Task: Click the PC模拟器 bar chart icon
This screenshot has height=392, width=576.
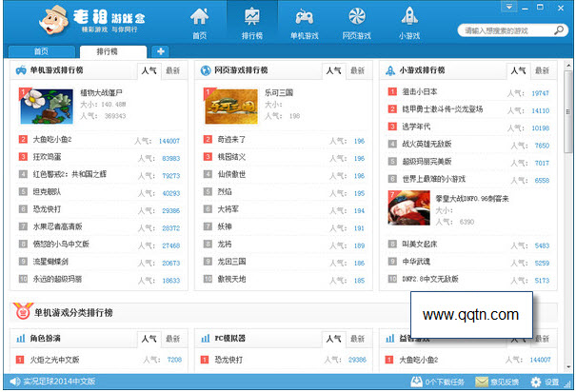Action: [x=206, y=339]
